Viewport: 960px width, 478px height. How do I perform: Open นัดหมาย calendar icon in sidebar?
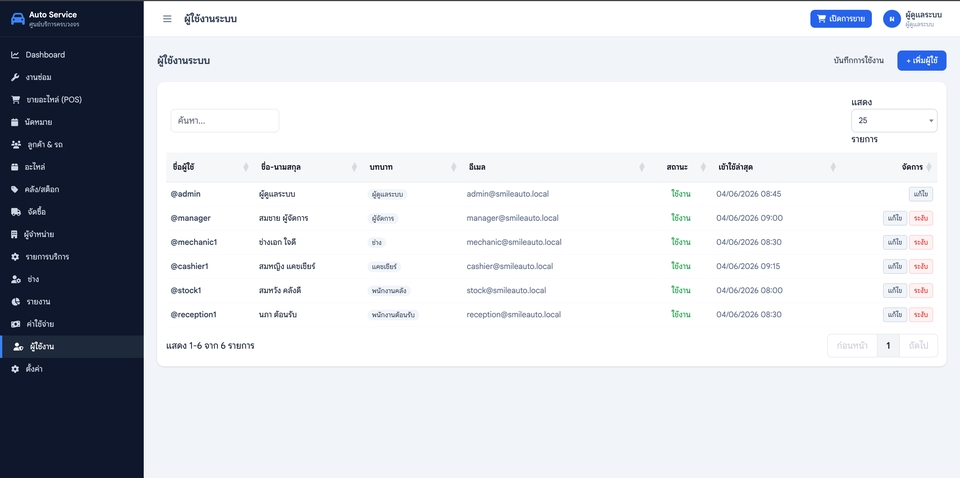click(x=15, y=122)
